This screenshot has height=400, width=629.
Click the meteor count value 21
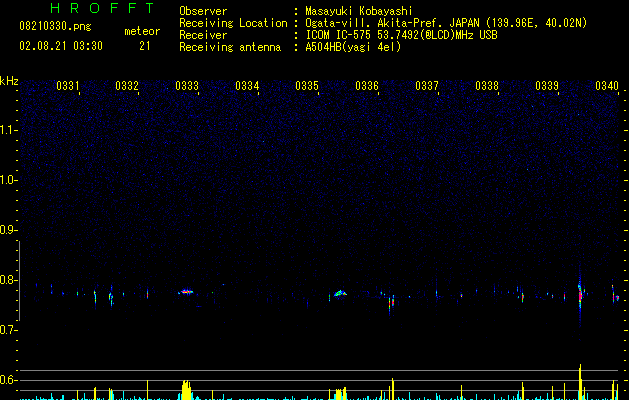tap(144, 46)
